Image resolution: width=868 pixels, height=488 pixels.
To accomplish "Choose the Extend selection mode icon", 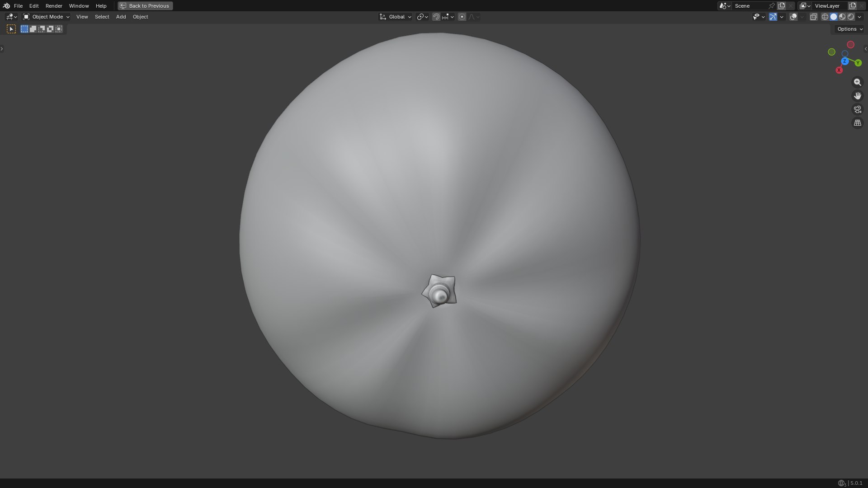I will 33,29.
